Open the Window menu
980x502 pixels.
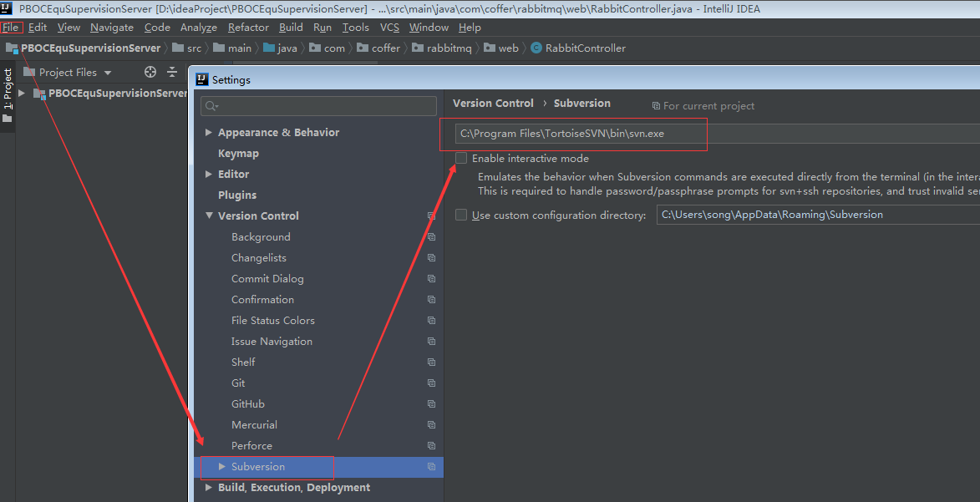(429, 28)
